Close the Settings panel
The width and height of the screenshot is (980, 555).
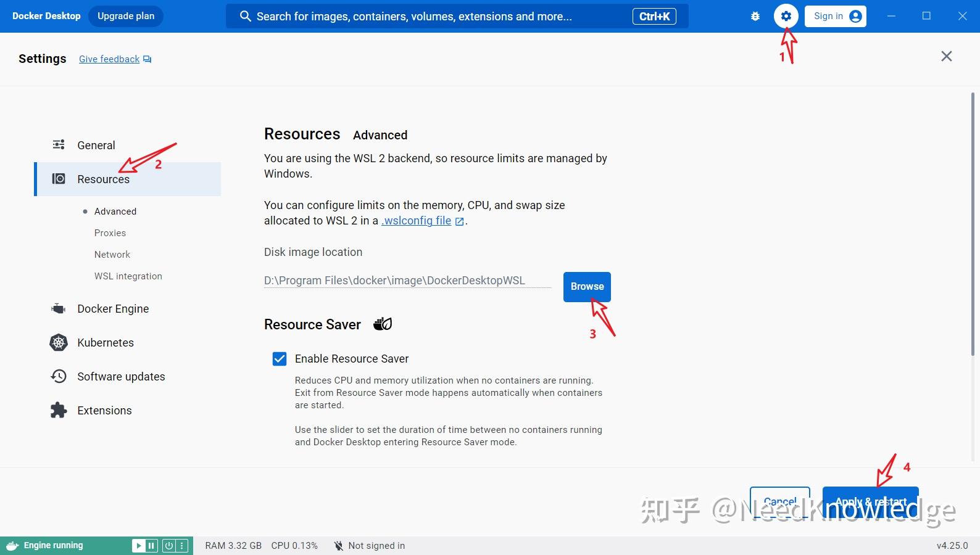[x=947, y=56]
